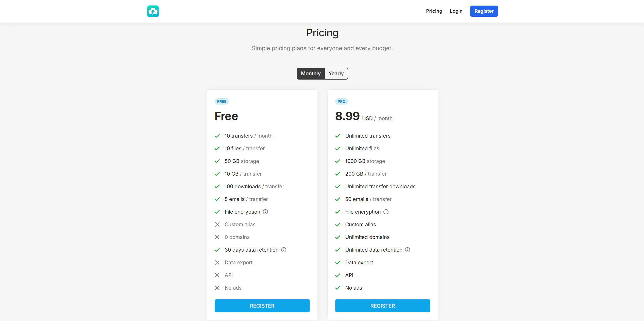Click info icon beside Unlimited data retention
This screenshot has height=321, width=644.
[407, 250]
